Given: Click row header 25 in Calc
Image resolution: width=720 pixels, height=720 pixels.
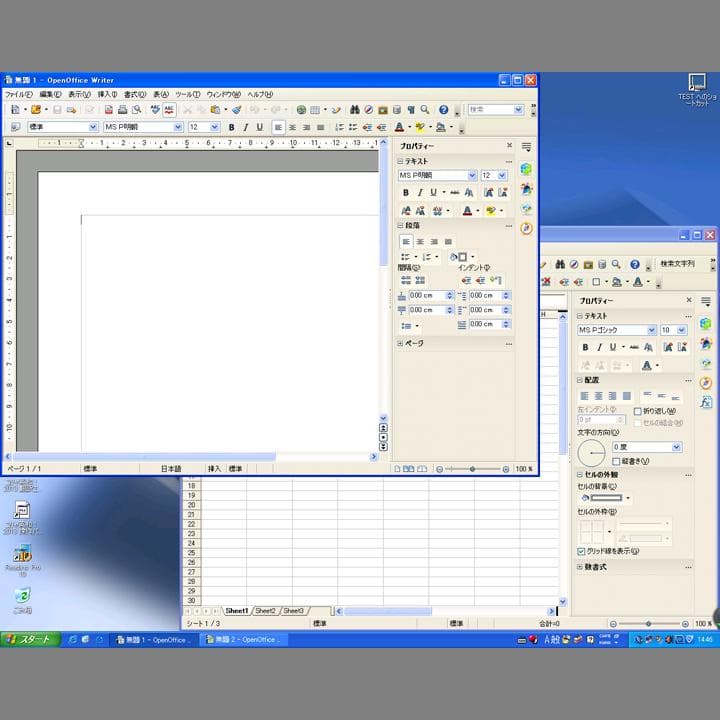Looking at the screenshot, I should (191, 553).
